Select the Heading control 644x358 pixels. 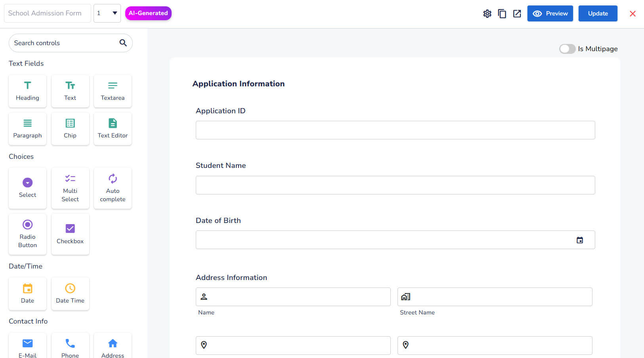(x=27, y=91)
